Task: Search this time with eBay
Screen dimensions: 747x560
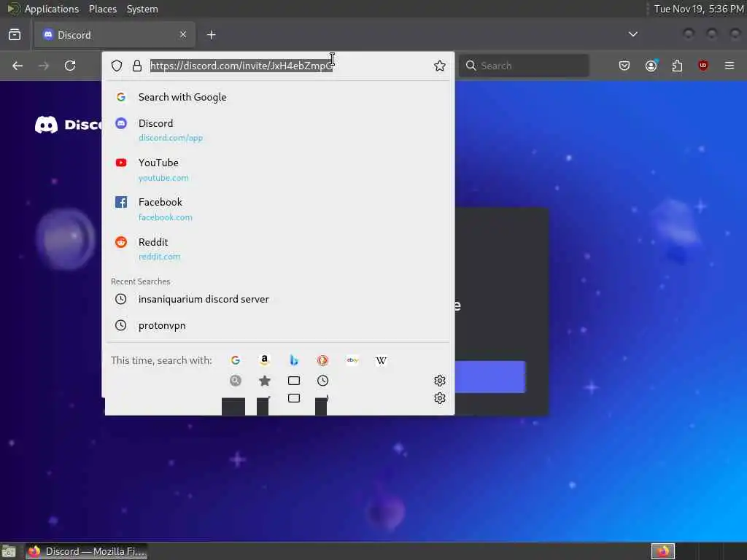Action: [x=352, y=360]
